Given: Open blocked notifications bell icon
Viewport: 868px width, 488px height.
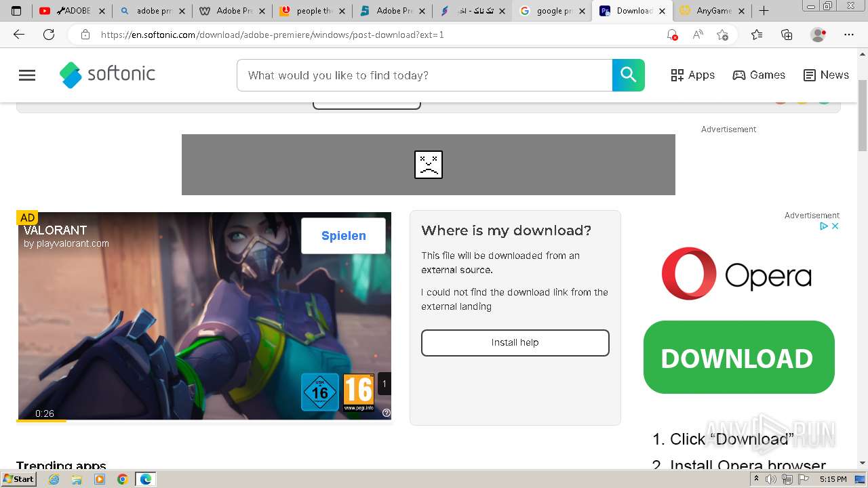Looking at the screenshot, I should pos(672,35).
